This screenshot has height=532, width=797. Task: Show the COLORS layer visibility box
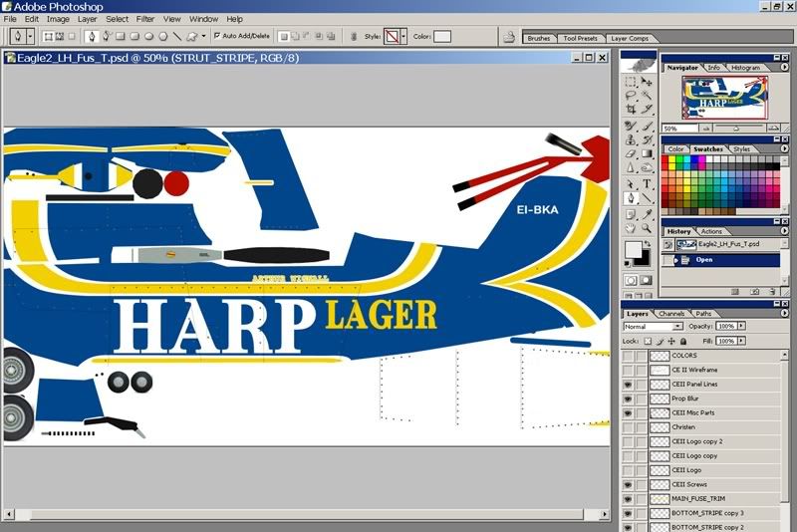pyautogui.click(x=628, y=356)
